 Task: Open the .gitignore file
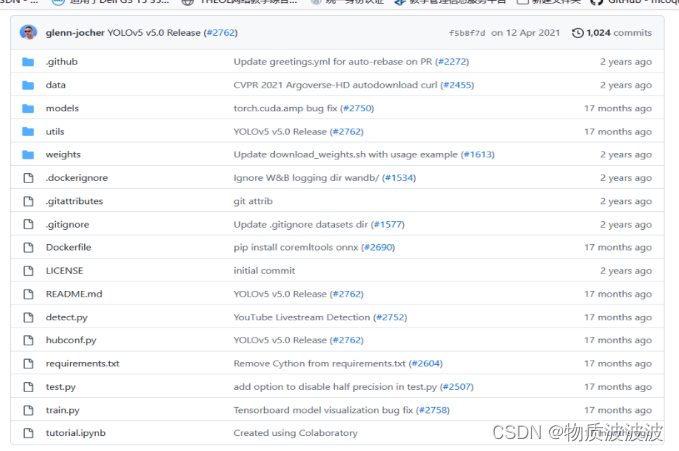pyautogui.click(x=67, y=224)
